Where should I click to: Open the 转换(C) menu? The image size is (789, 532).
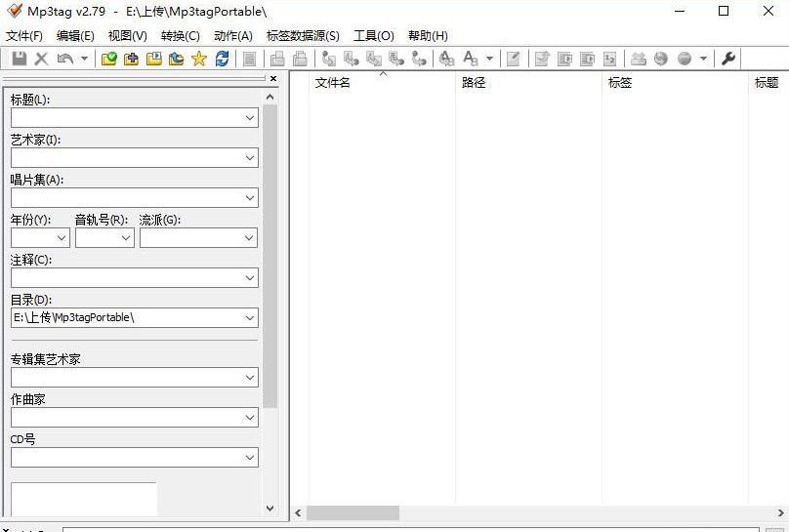tap(180, 36)
